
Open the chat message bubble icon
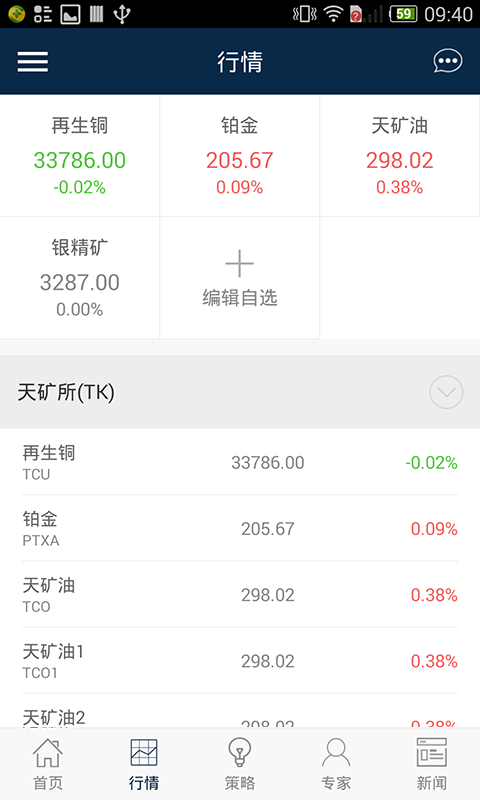448,61
